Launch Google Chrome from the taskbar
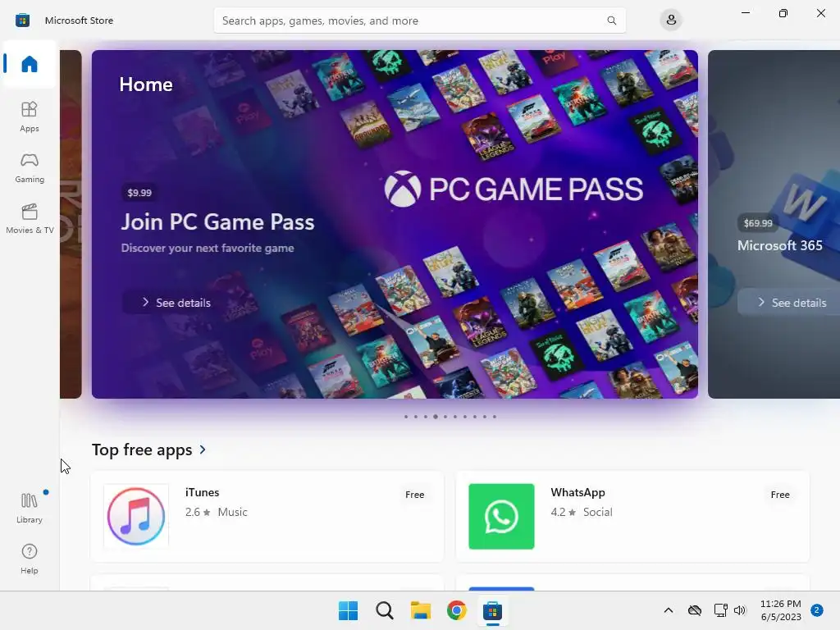This screenshot has height=630, width=840. coord(456,610)
